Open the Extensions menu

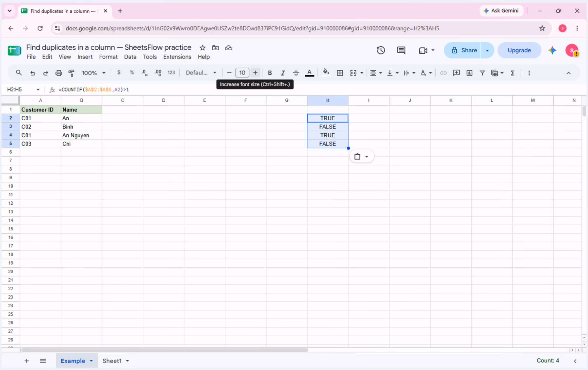point(177,57)
